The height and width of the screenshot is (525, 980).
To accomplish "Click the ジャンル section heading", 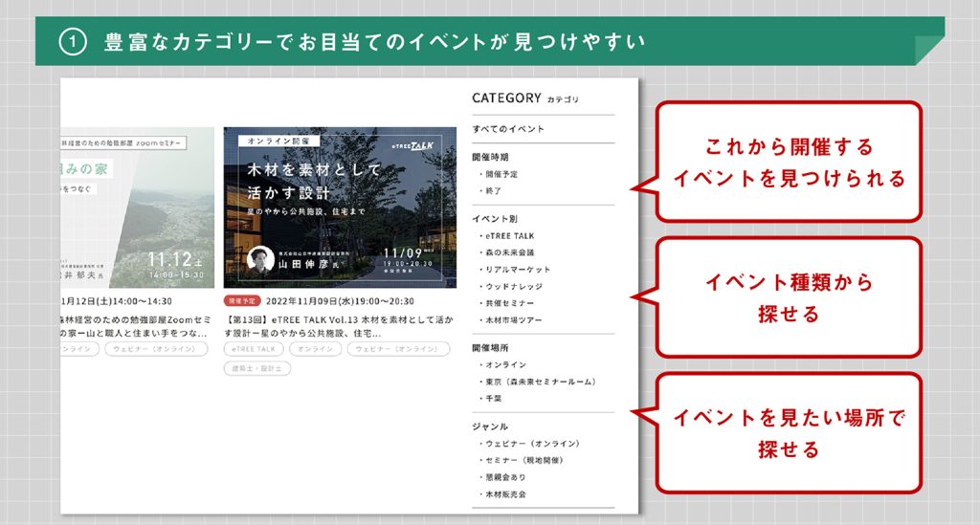I will pos(490,427).
